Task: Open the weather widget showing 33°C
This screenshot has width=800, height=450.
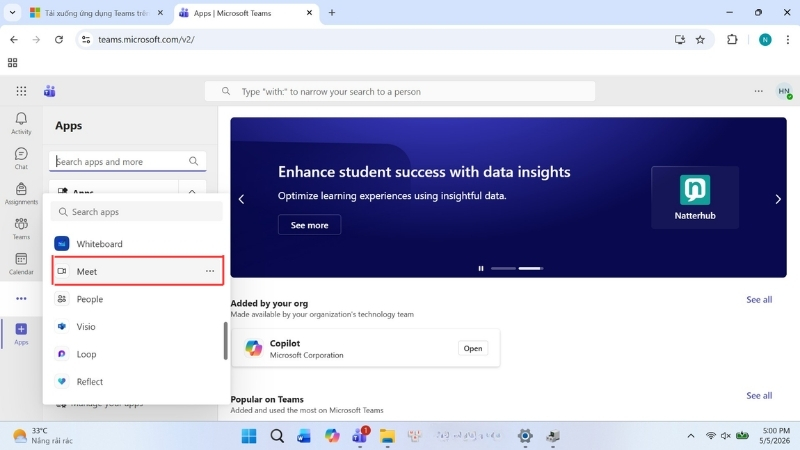Action: [43, 436]
